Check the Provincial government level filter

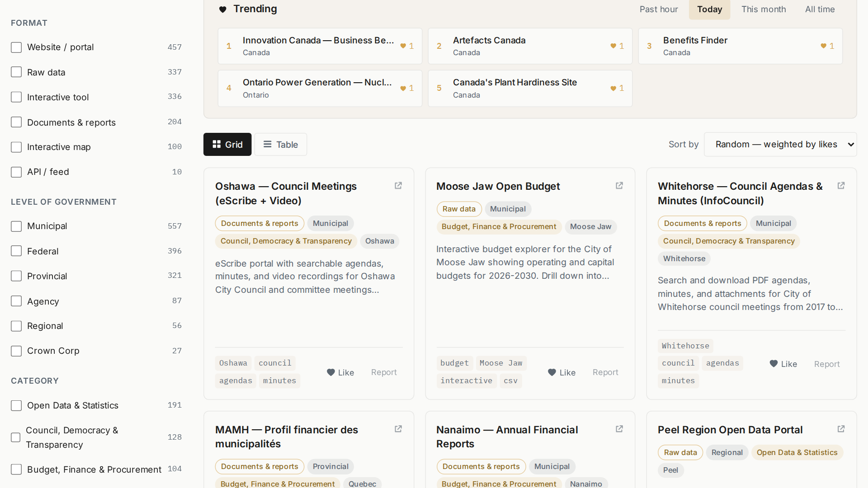coord(16,276)
